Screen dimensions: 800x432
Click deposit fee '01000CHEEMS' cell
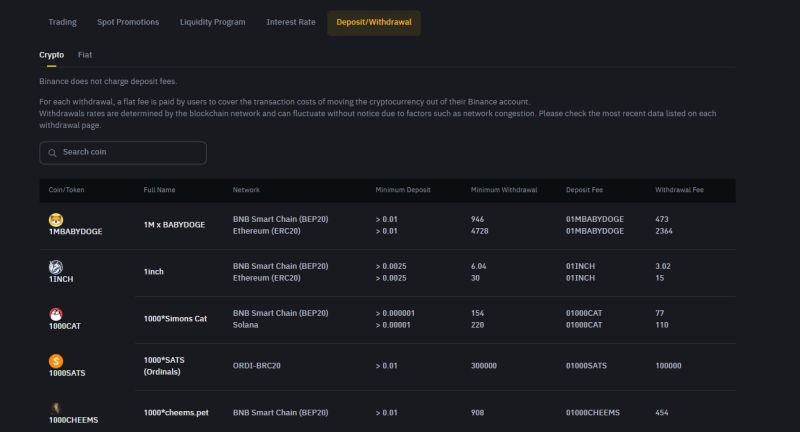point(593,413)
